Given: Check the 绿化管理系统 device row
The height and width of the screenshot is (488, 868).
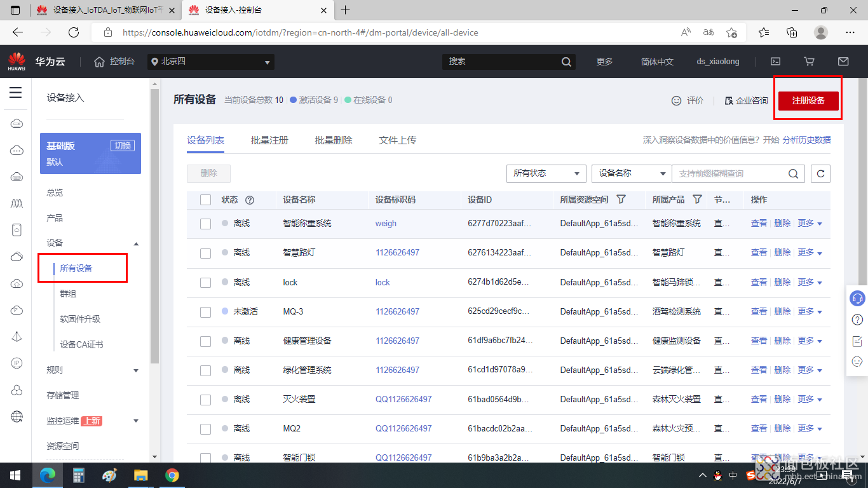Looking at the screenshot, I should click(205, 370).
